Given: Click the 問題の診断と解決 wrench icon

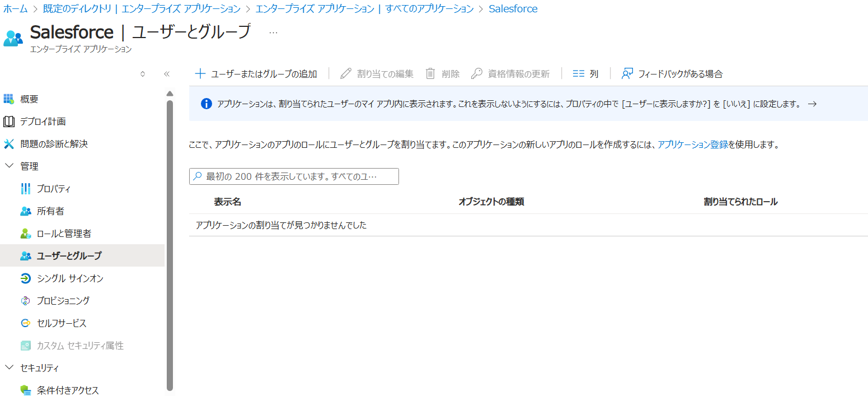Looking at the screenshot, I should (x=9, y=144).
